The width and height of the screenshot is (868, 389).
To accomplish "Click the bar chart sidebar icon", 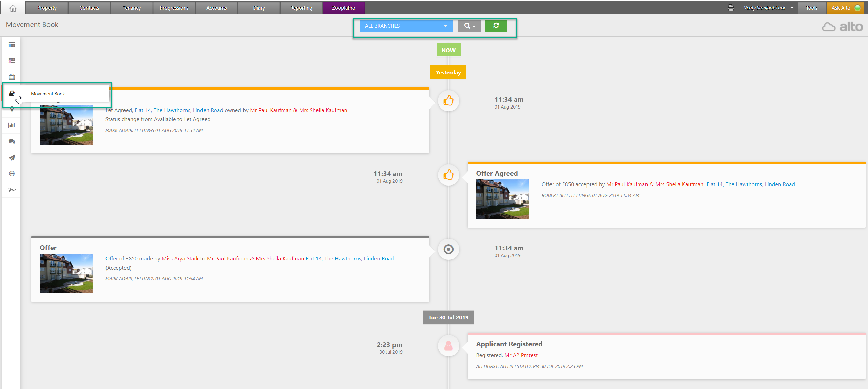I will click(12, 125).
